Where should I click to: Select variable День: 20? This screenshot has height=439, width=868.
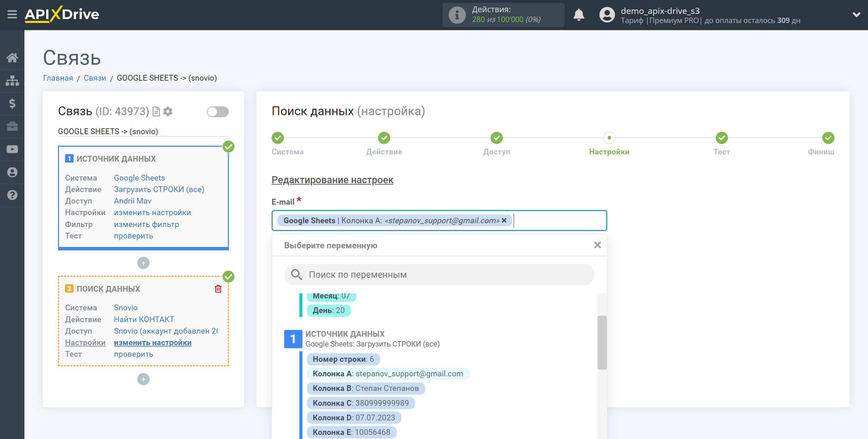329,310
